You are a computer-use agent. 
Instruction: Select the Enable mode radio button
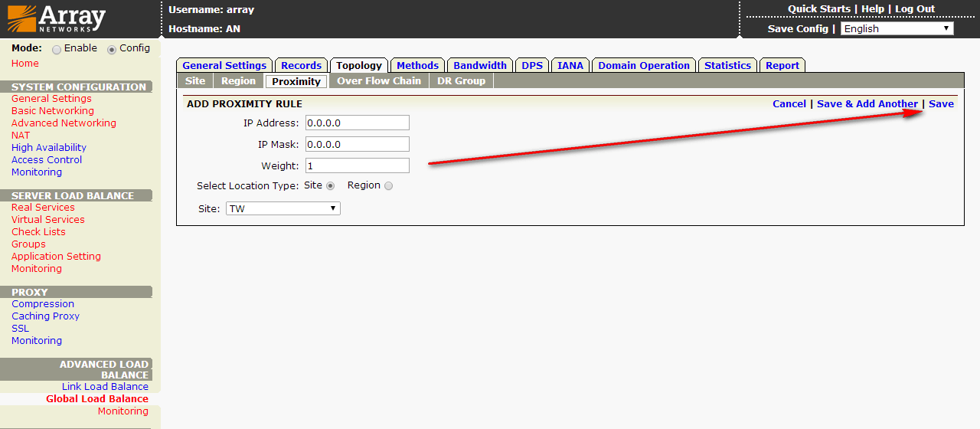tap(57, 49)
